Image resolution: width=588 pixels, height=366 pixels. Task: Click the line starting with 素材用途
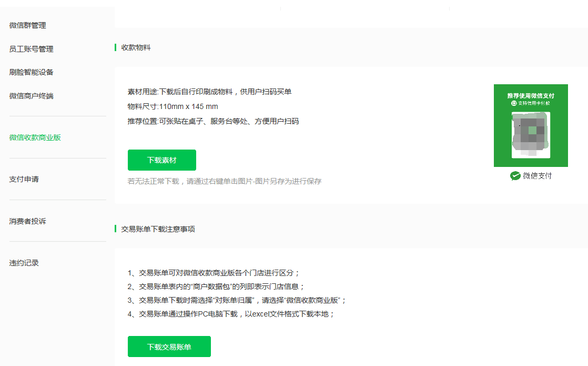tap(209, 92)
